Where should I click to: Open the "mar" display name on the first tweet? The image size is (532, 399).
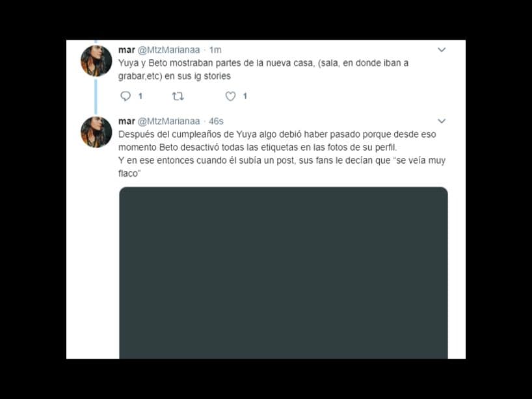point(127,50)
